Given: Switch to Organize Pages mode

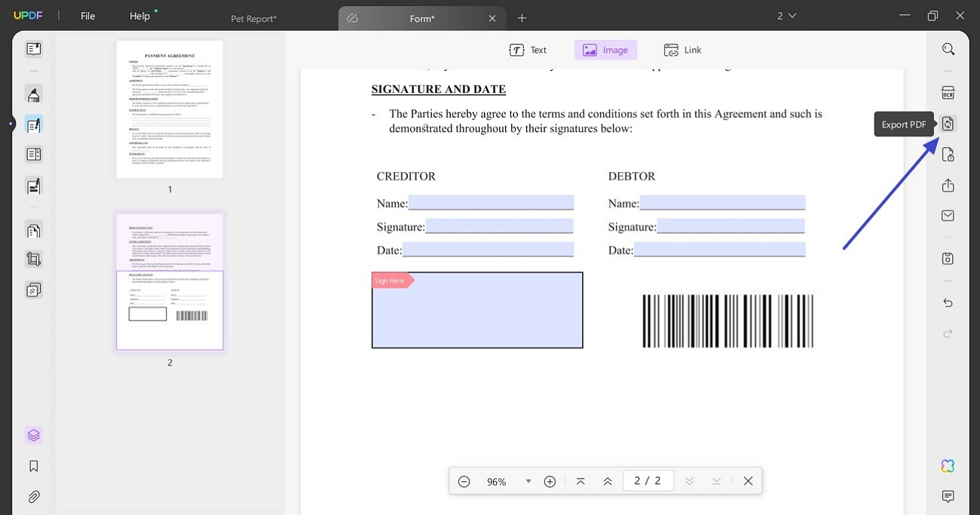Looking at the screenshot, I should pyautogui.click(x=33, y=229).
